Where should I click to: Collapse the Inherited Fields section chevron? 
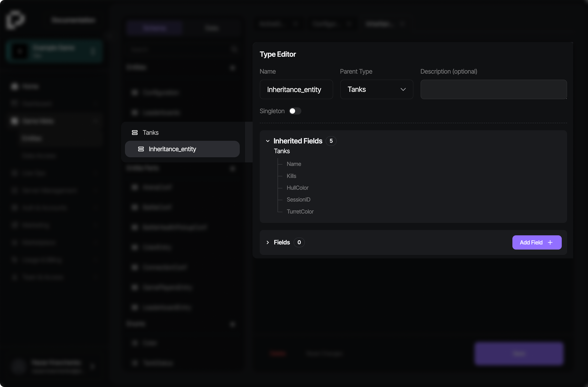pos(267,141)
